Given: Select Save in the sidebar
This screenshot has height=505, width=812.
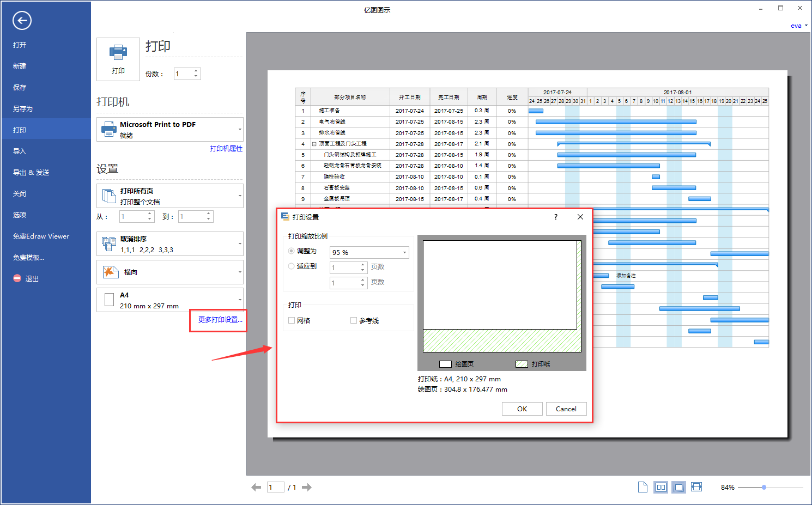Looking at the screenshot, I should (x=20, y=87).
